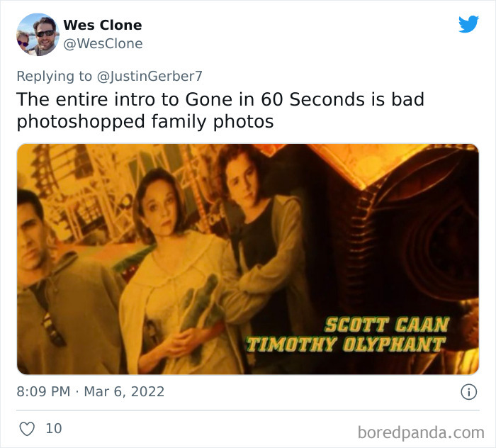The width and height of the screenshot is (496, 448).
Task: Click the TIMOTHY OLYPHANT credit text
Action: 346,345
